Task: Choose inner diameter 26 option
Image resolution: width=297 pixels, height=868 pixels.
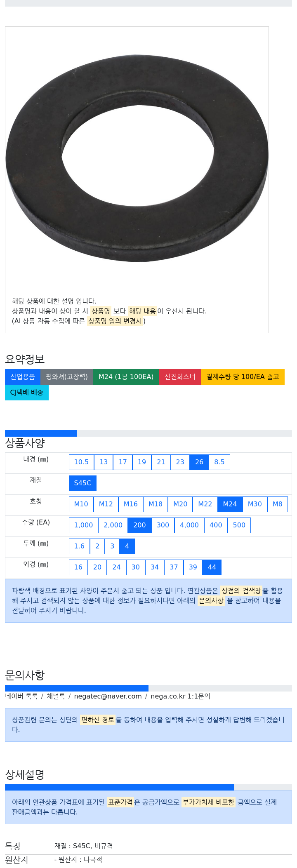Action: click(x=199, y=462)
